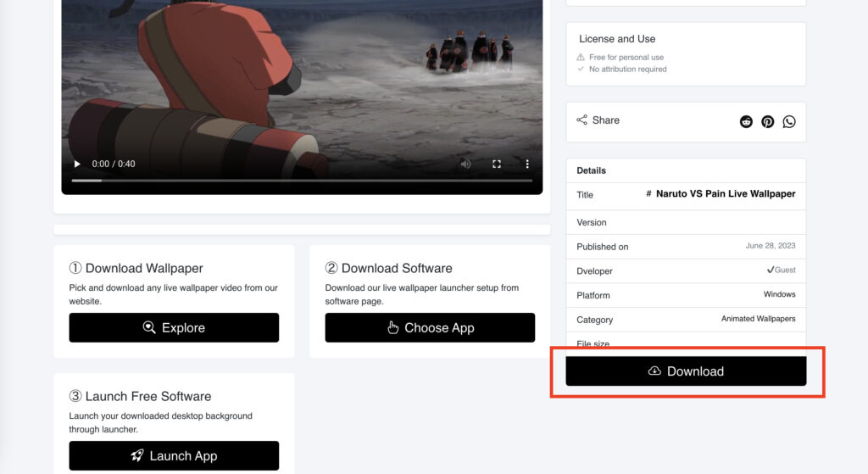Viewport: 868px width, 474px height.
Task: Share the wallpaper on Pinterest
Action: click(768, 122)
